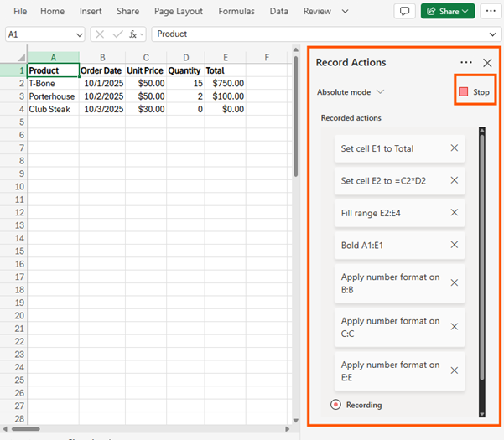Viewport: 504px width, 440px height.
Task: Remove 'Apply number format on C:C' action
Action: (x=455, y=326)
